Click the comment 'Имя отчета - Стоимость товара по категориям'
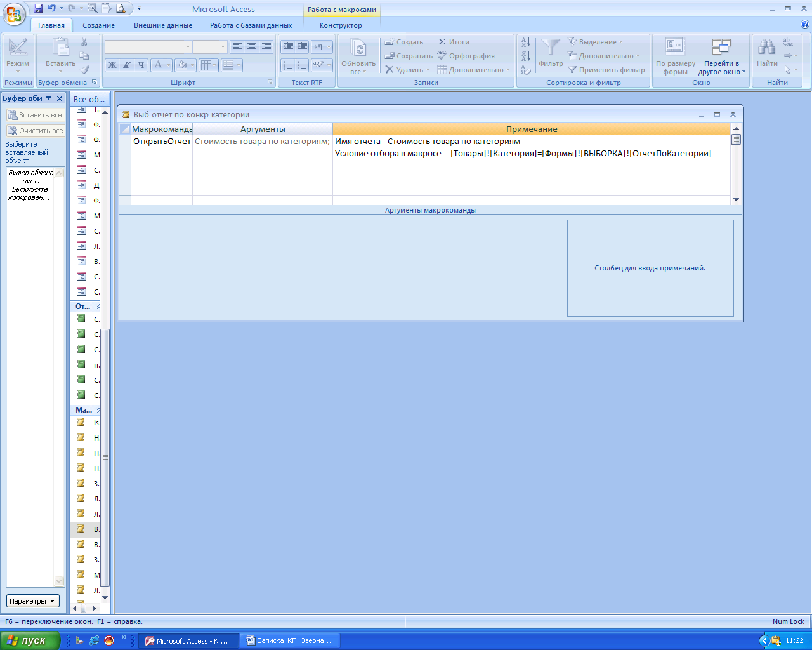 coord(428,142)
